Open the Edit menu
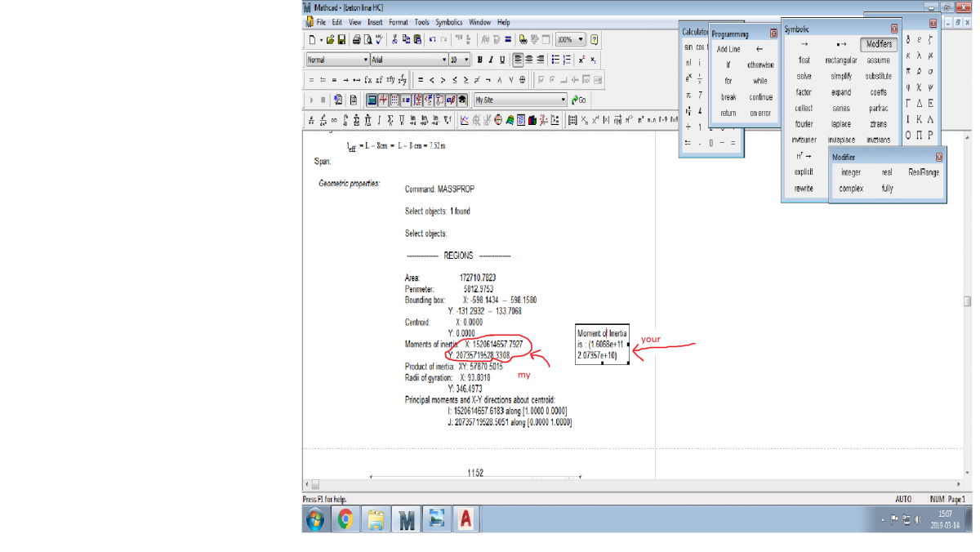This screenshot has width=980, height=552. coord(337,22)
